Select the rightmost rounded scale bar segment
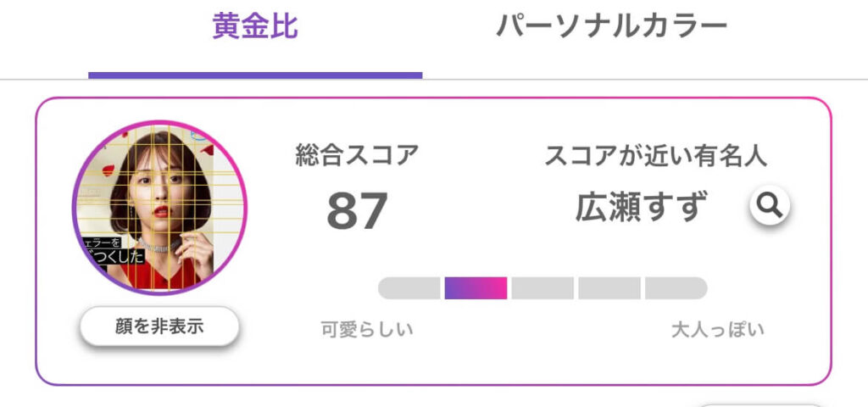The width and height of the screenshot is (868, 407). (x=676, y=288)
